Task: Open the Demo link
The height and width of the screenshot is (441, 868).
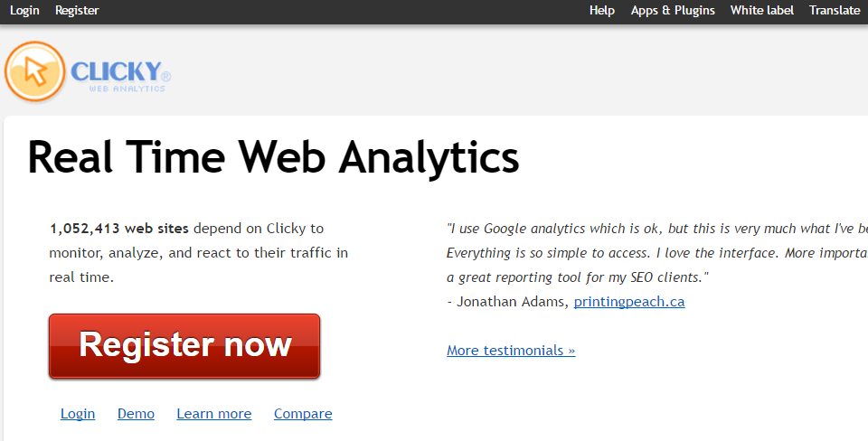Action: pyautogui.click(x=136, y=414)
